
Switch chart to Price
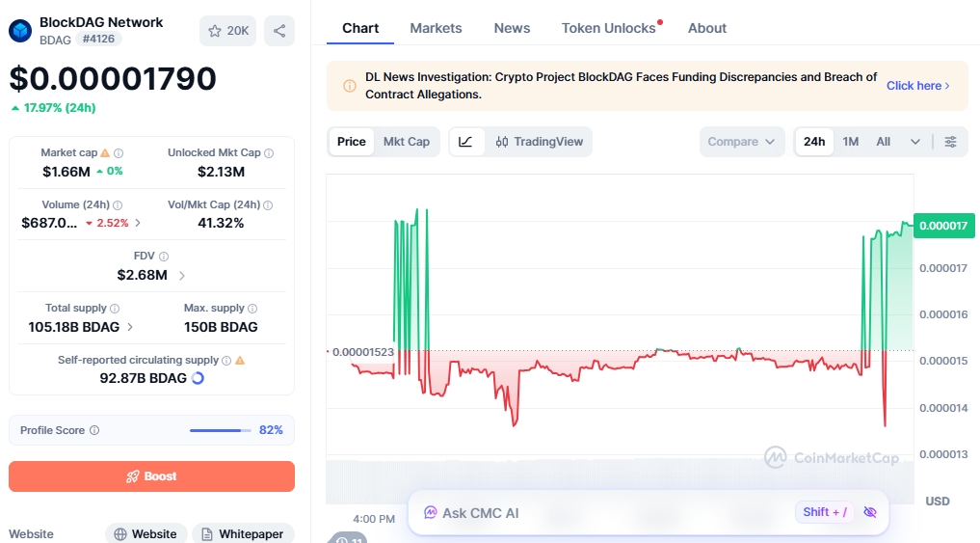[352, 142]
